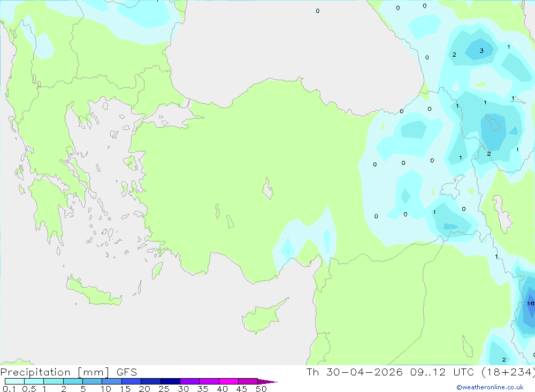Click legend label '40'
The width and height of the screenshot is (535, 392).
point(223,389)
